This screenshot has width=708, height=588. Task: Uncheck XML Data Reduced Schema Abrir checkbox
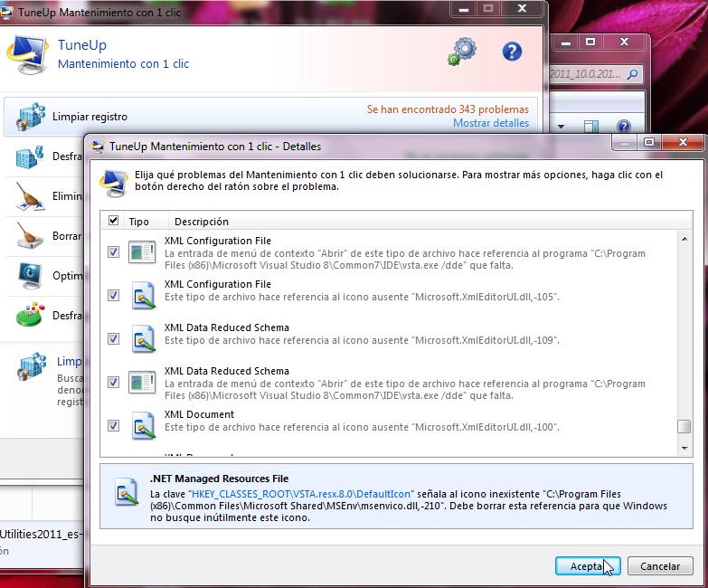click(x=113, y=382)
